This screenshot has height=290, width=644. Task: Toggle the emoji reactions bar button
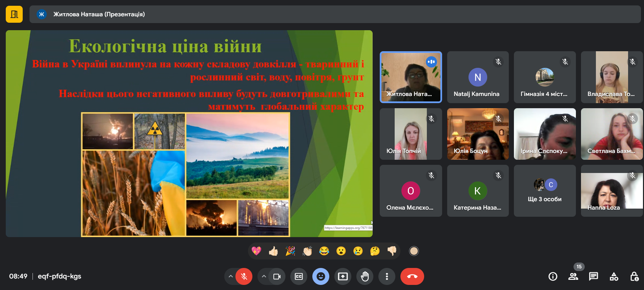tap(320, 276)
